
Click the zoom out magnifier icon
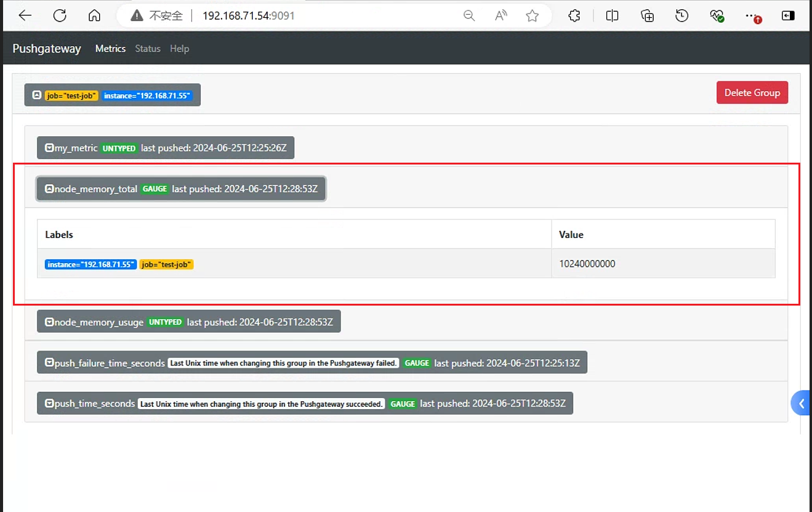tap(469, 16)
